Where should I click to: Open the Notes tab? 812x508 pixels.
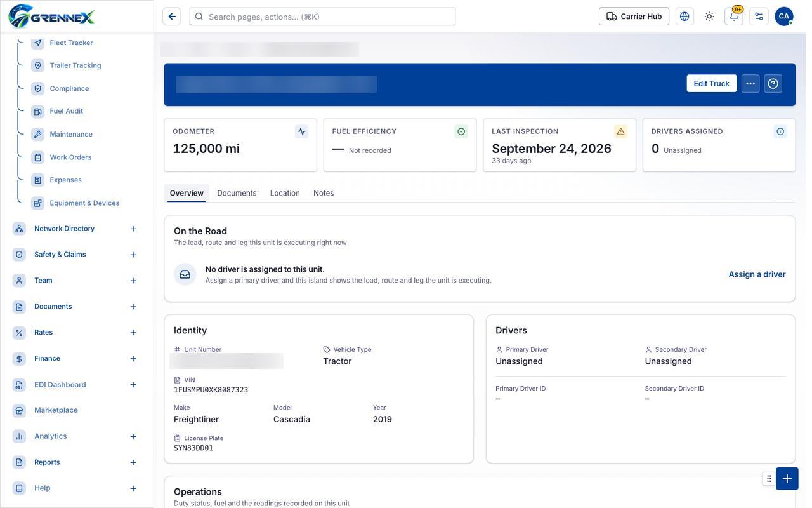(324, 193)
